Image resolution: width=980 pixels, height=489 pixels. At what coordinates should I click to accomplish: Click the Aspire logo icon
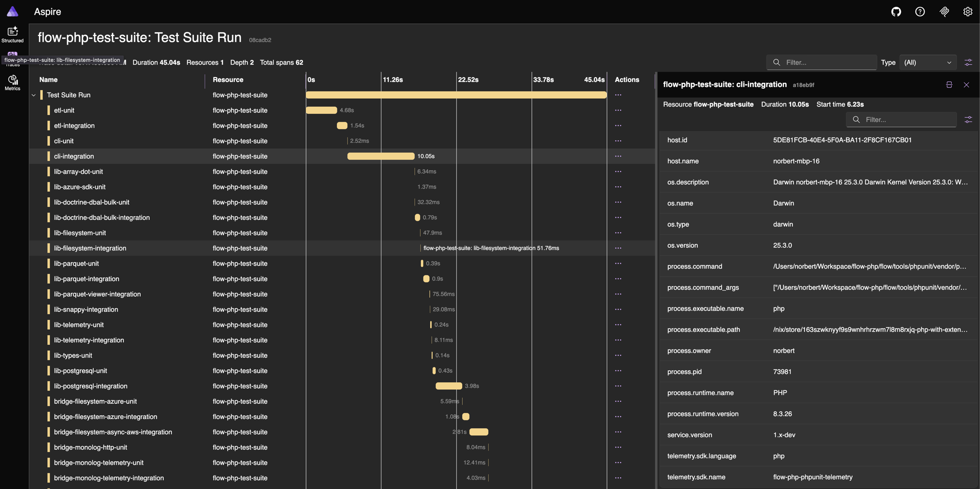12,11
